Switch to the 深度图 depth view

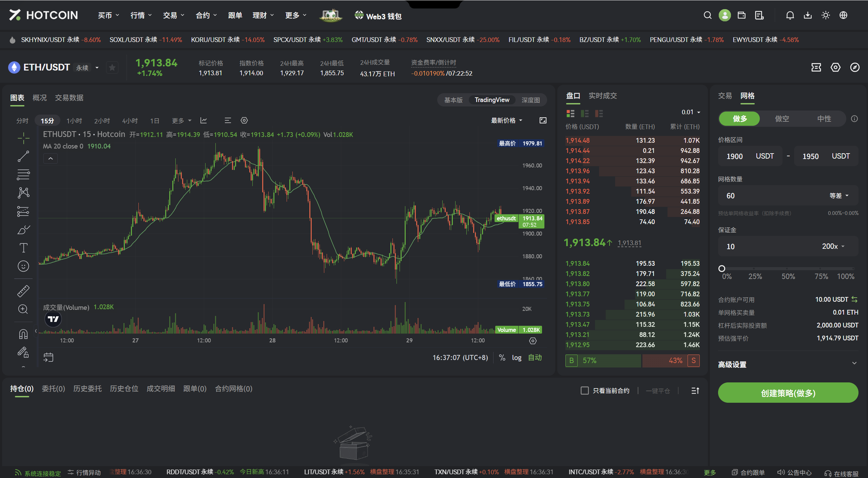pos(531,100)
